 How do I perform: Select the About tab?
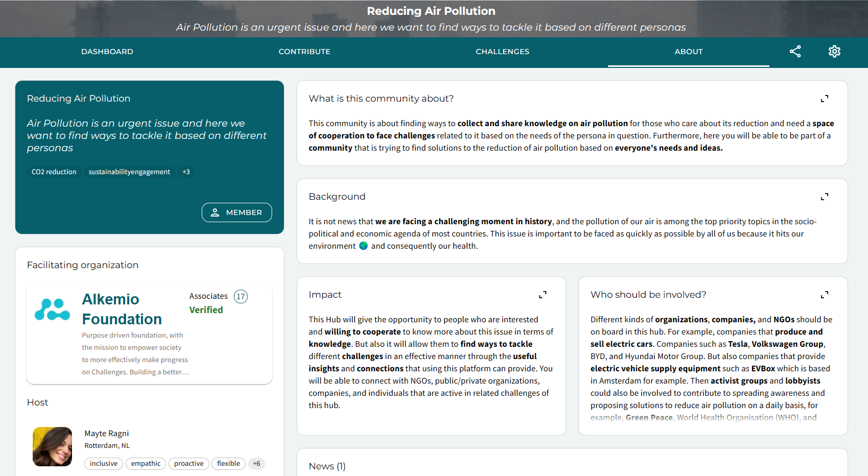tap(688, 52)
